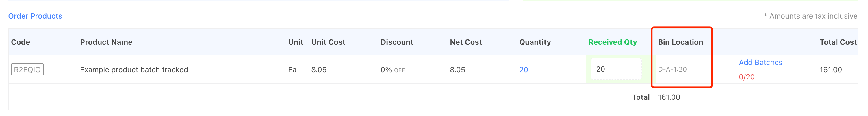Click the blue Quantity value 20

pos(523,70)
